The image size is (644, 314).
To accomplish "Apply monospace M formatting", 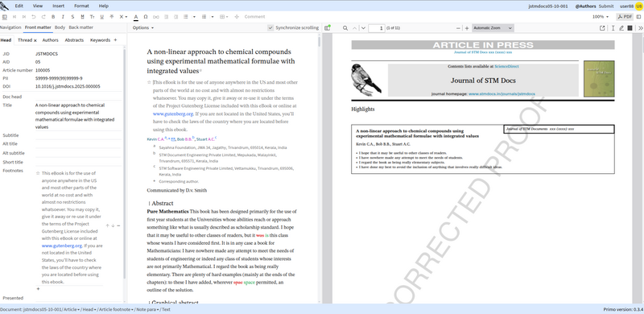I will tap(82, 17).
